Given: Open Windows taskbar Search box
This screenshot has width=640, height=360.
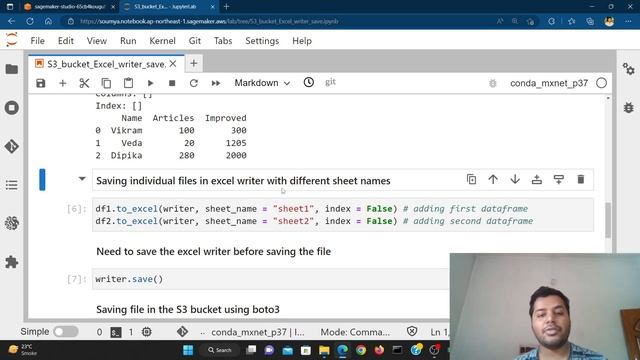Looking at the screenshot, I should coord(220,350).
